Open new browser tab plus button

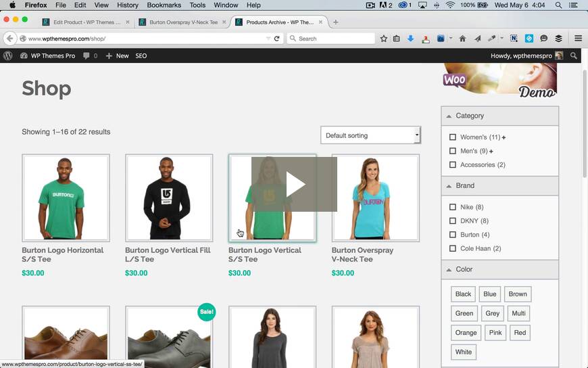coord(336,22)
